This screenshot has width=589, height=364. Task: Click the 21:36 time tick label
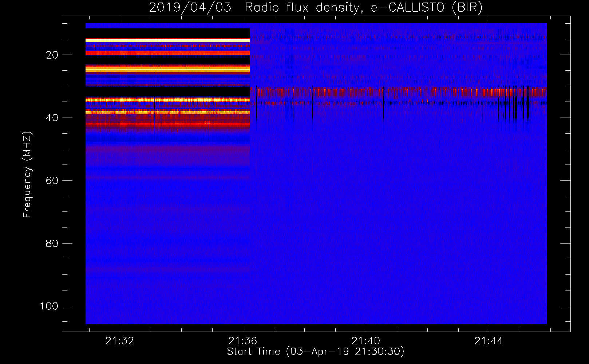(x=243, y=341)
